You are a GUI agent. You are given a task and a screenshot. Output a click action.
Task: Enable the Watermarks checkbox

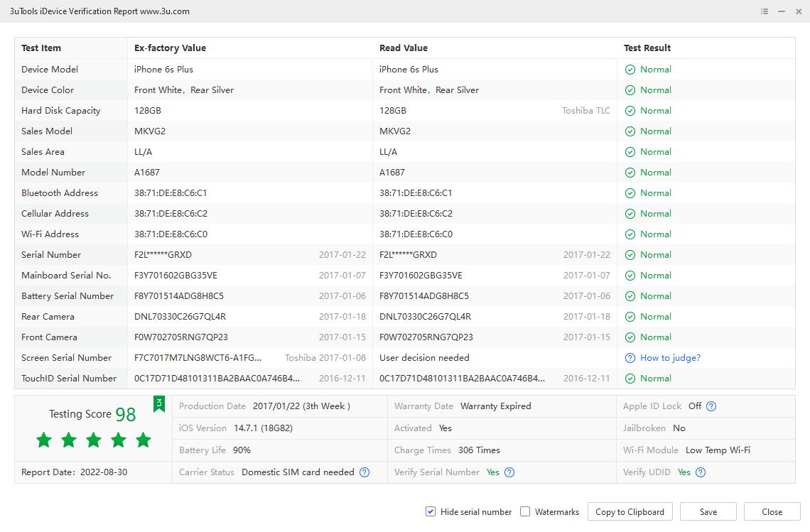tap(525, 511)
